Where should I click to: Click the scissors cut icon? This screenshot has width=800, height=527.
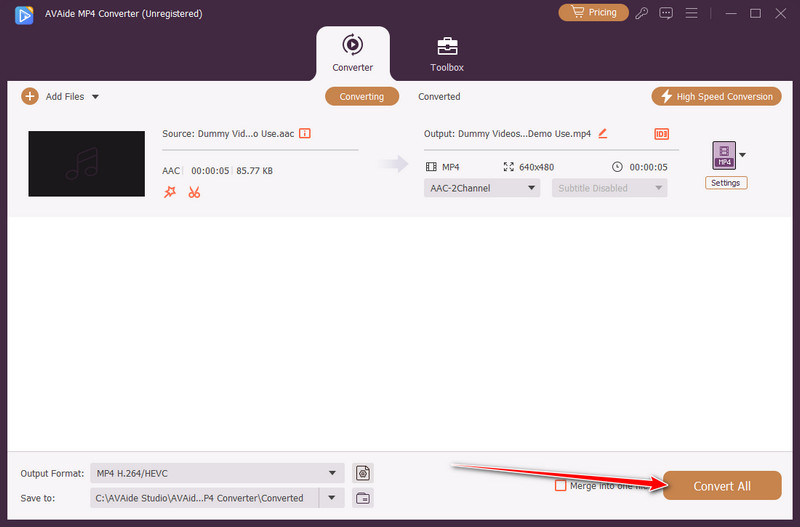pyautogui.click(x=194, y=192)
